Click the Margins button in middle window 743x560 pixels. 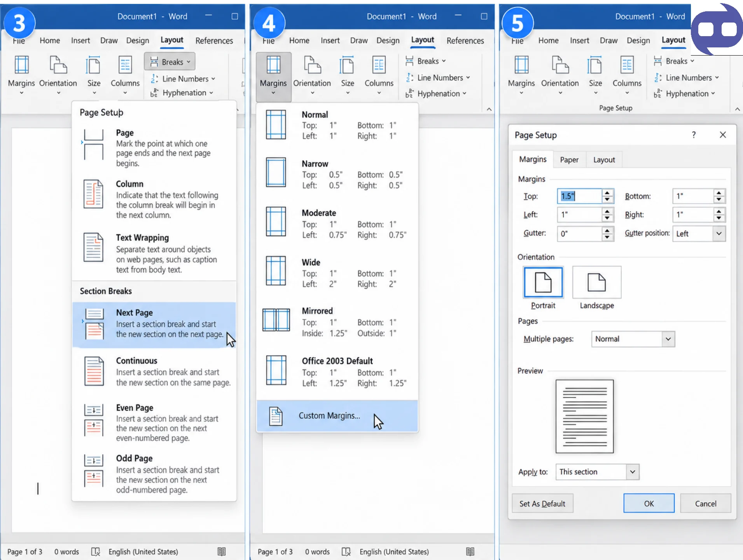point(273,77)
